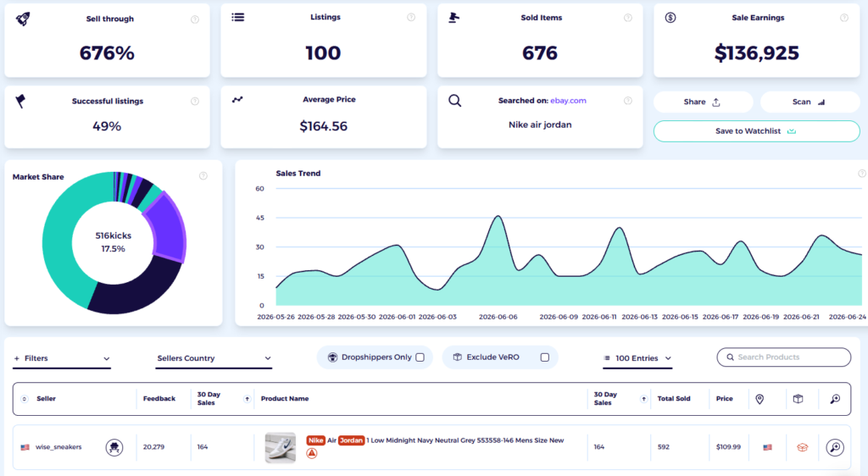Click the sneaker product thumbnail
868x476 pixels.
(x=280, y=447)
